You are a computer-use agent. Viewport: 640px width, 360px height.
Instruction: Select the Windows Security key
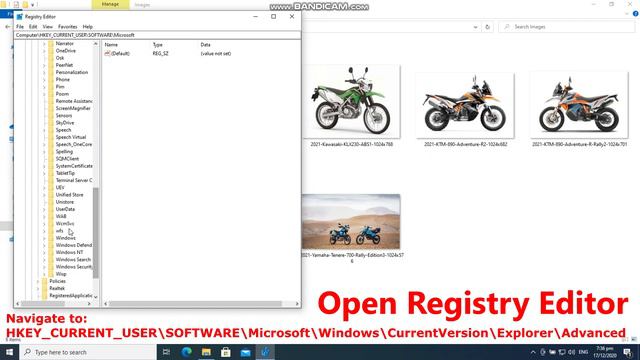tap(74, 267)
